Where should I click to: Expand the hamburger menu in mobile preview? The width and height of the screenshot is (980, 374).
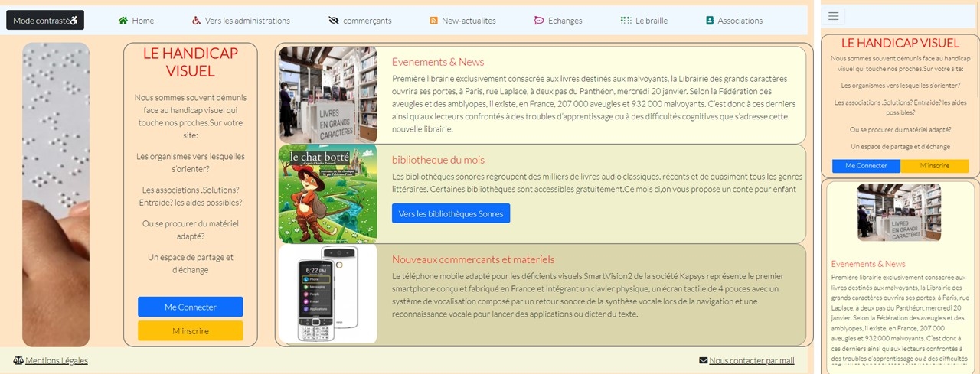834,15
